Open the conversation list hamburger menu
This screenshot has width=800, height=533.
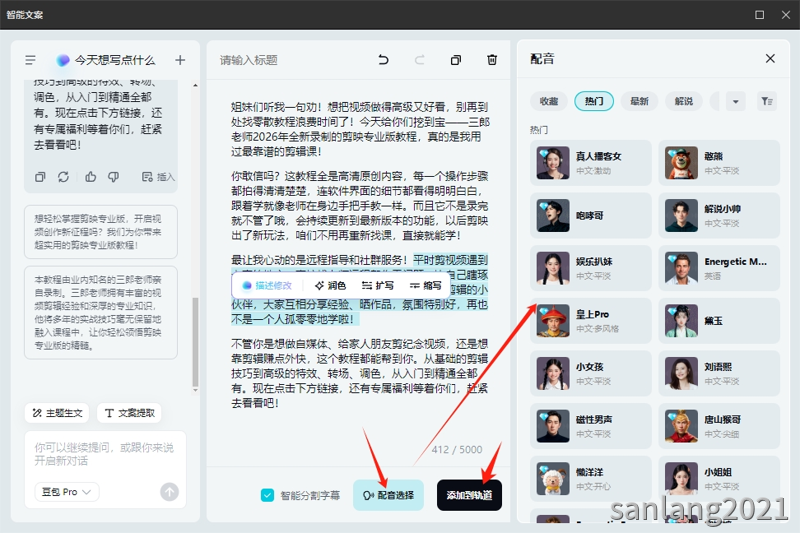pyautogui.click(x=30, y=60)
